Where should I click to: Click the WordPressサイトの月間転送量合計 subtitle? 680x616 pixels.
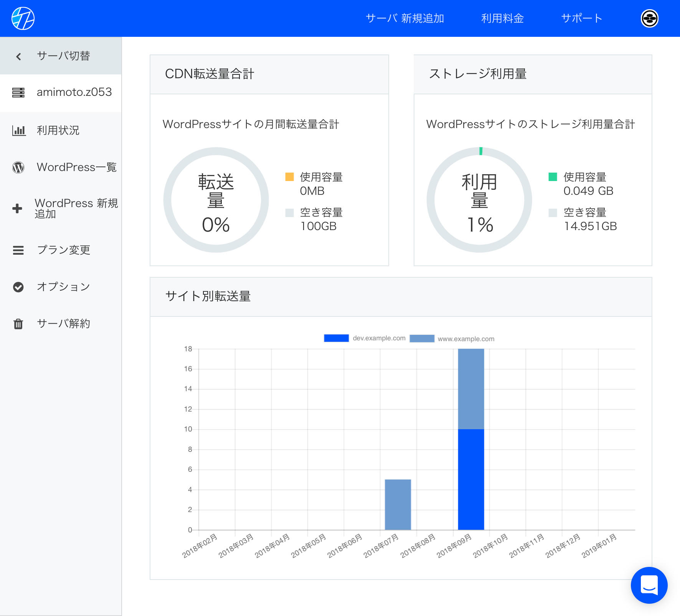click(251, 124)
